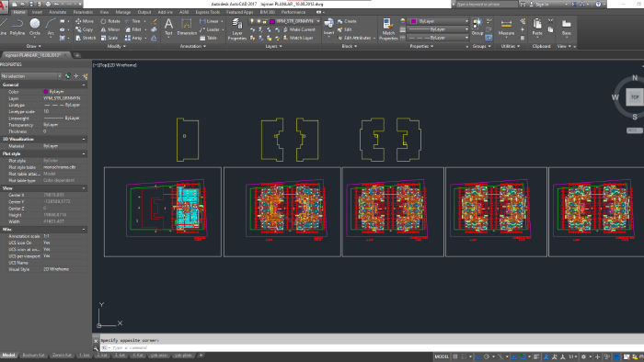Viewport: 644px width, 362px height.
Task: Collapse the View section in Properties
Action: [x=84, y=188]
